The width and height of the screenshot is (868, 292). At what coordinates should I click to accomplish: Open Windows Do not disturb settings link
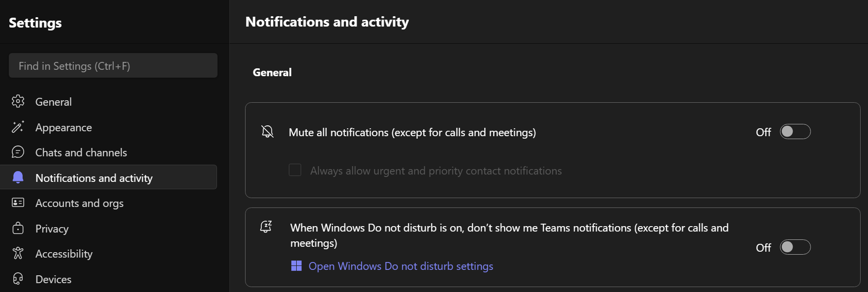pos(401,266)
